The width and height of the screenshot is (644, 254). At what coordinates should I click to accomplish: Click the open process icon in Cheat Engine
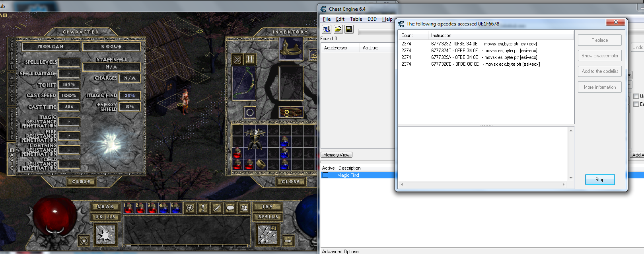tap(327, 29)
